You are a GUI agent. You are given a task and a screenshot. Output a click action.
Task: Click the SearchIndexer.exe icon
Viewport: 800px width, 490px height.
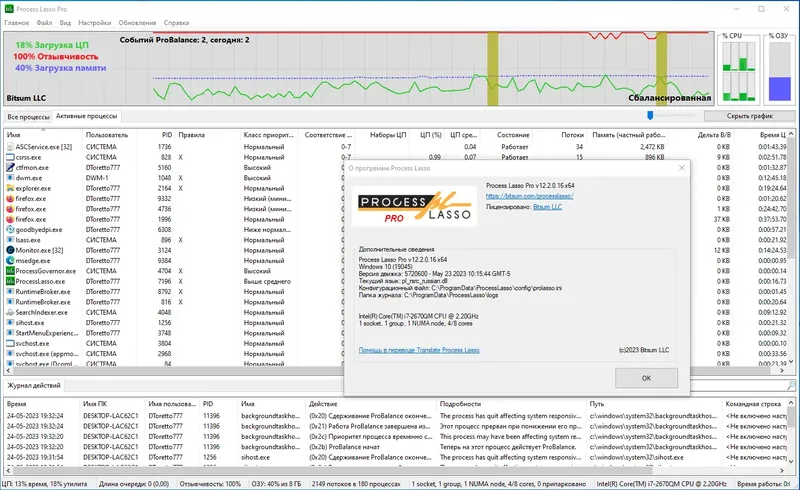coord(10,312)
